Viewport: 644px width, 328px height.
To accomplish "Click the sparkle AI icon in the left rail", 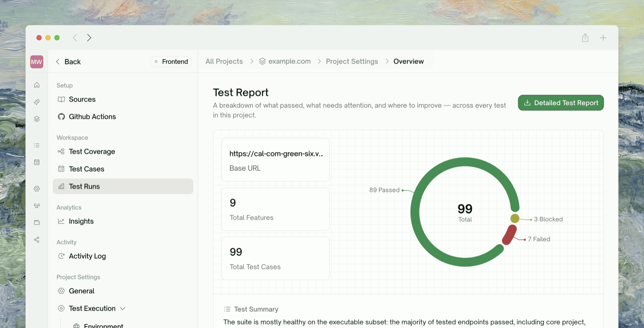I will (x=37, y=102).
